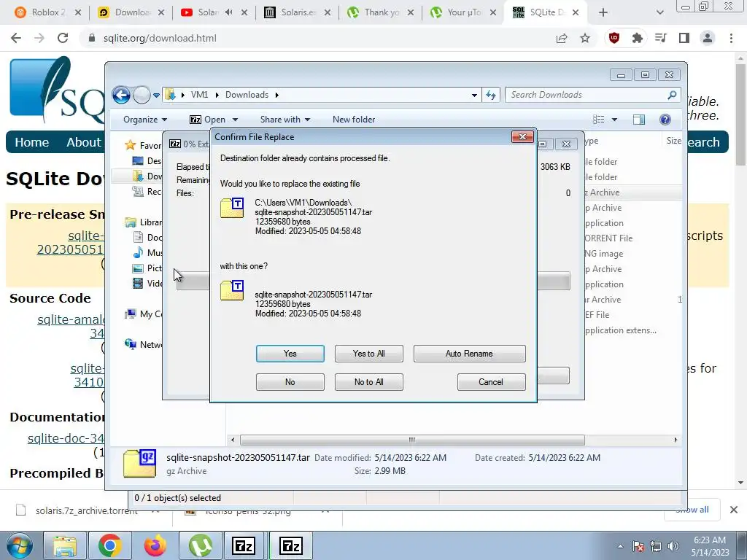Open the Organize menu

[x=145, y=120]
